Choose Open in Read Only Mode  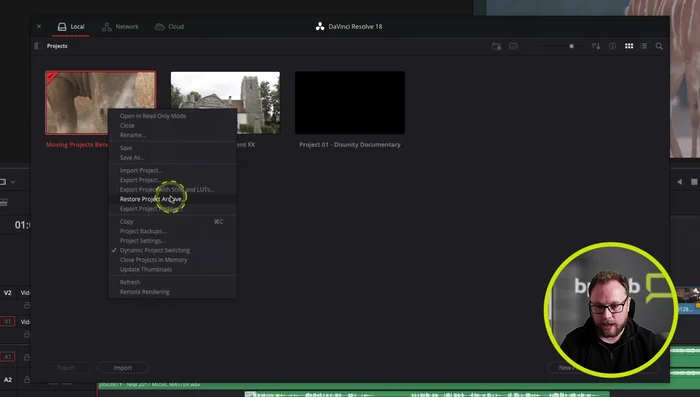coord(153,116)
